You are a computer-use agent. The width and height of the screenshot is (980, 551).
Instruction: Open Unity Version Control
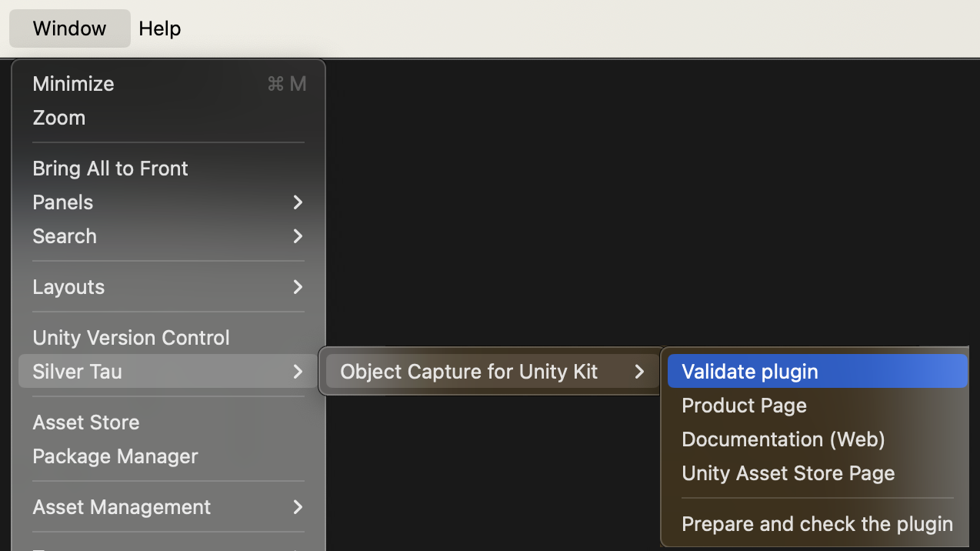(x=169, y=338)
